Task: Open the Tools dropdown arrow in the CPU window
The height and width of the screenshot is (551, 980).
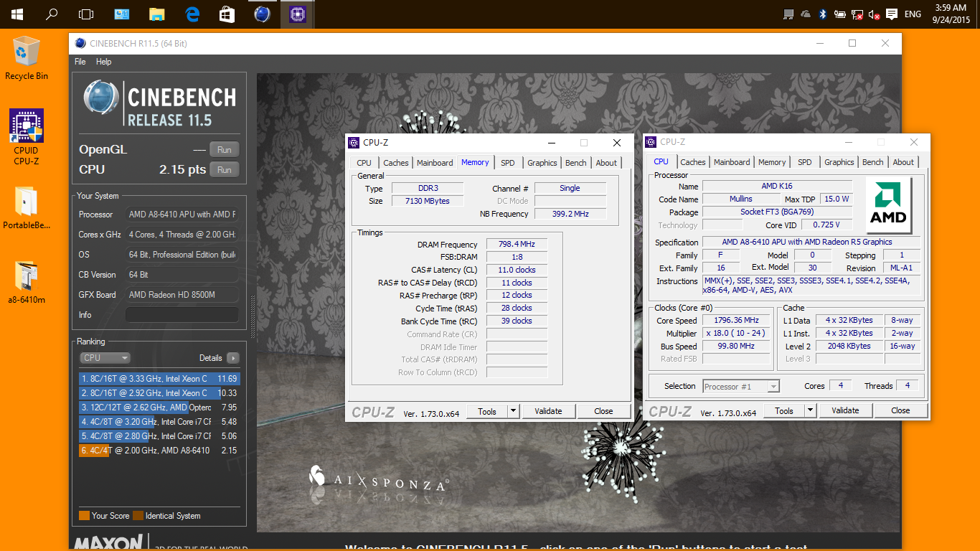Action: click(x=810, y=411)
